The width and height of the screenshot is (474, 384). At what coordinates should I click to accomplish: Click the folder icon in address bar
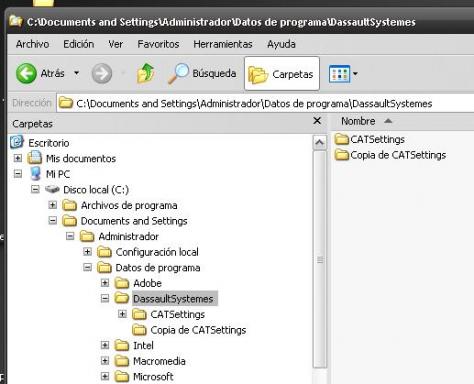click(66, 103)
